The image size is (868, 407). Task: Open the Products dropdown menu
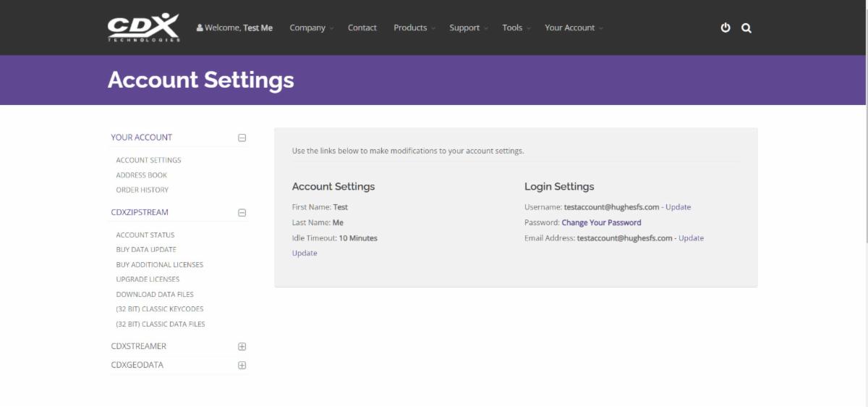point(414,28)
